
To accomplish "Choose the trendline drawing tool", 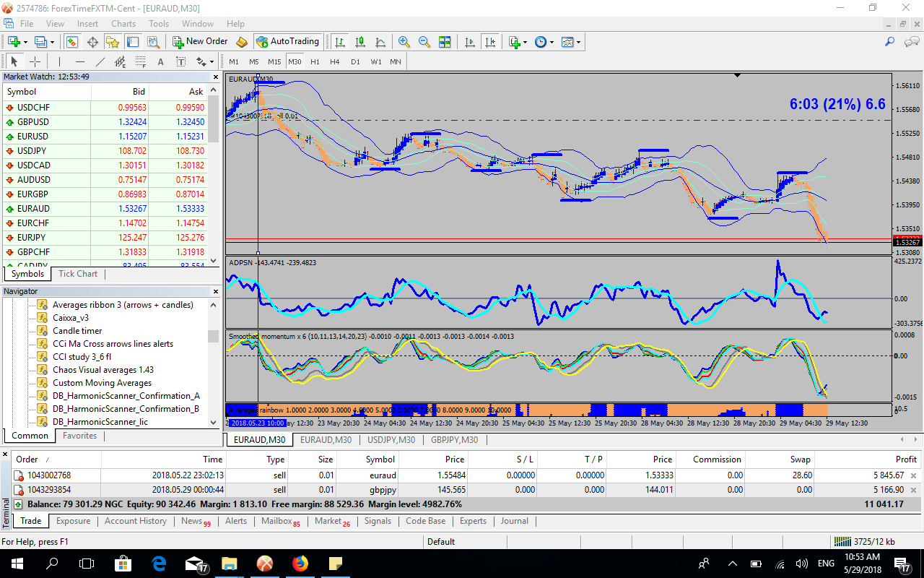I will tap(100, 61).
